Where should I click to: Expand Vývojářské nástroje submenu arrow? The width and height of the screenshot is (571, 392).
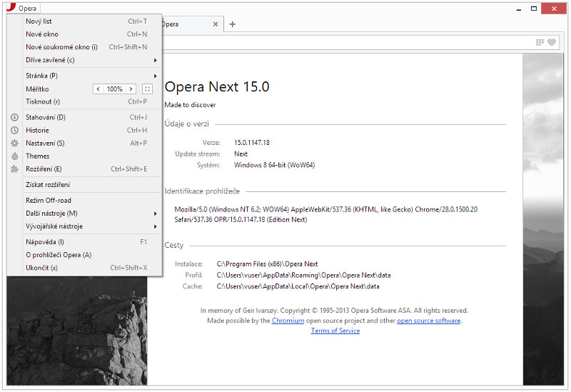point(155,226)
